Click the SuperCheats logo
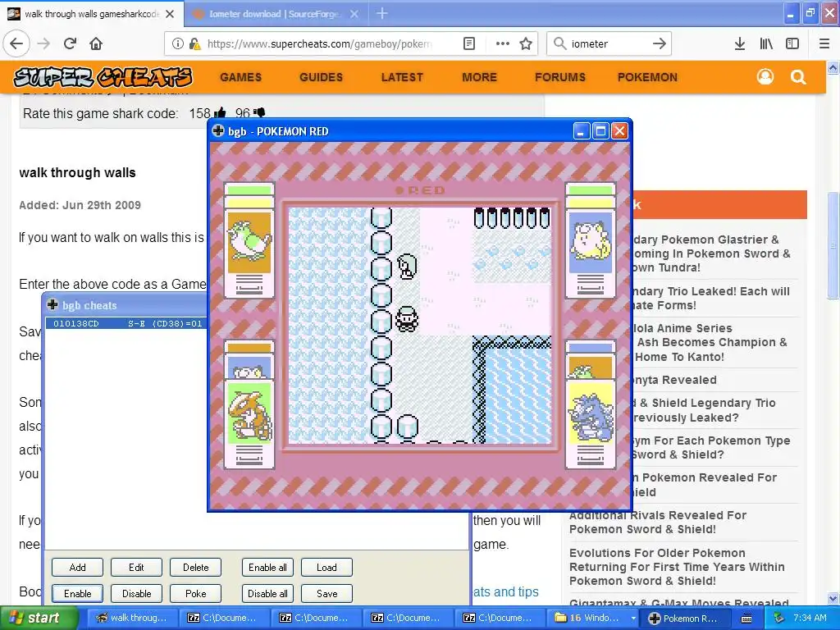The height and width of the screenshot is (630, 840). (x=103, y=77)
